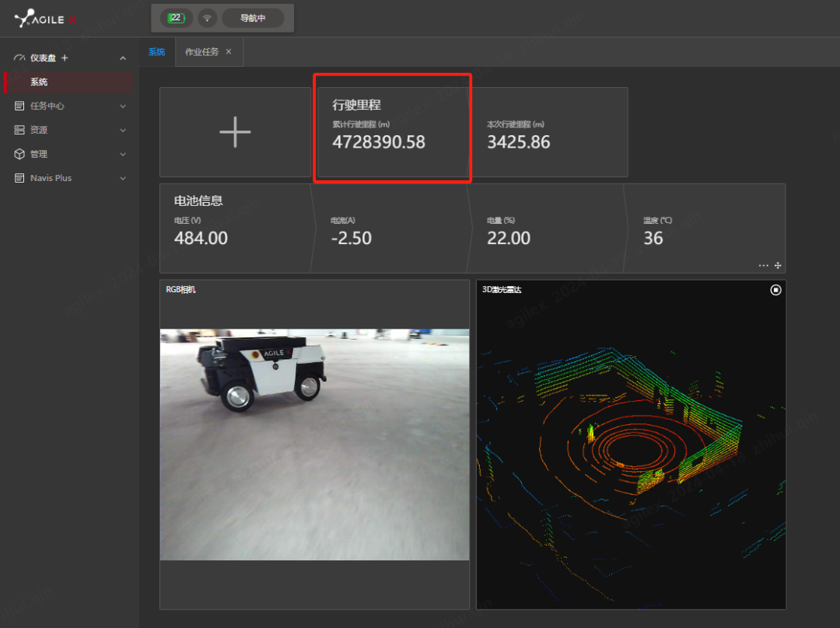The width and height of the screenshot is (840, 628).
Task: Open the three-dots menu on battery panel
Action: [763, 265]
